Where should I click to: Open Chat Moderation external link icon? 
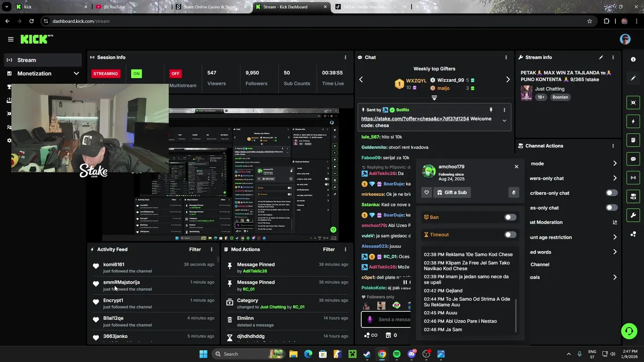tap(614, 222)
